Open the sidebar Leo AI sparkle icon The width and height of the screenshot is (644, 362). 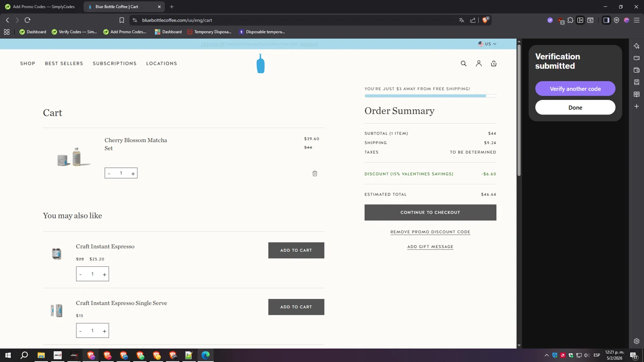pos(636,46)
